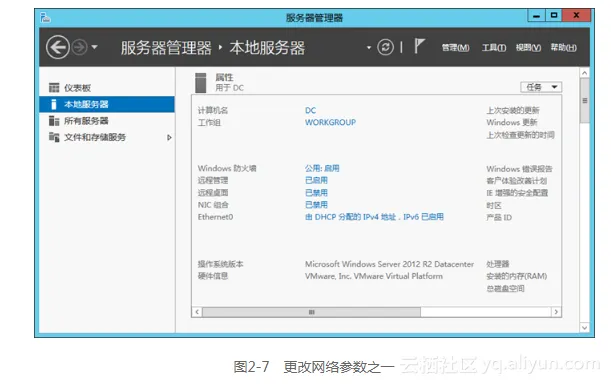The width and height of the screenshot is (611, 385).
Task: Open the 视图(V) menu
Action: click(x=528, y=48)
